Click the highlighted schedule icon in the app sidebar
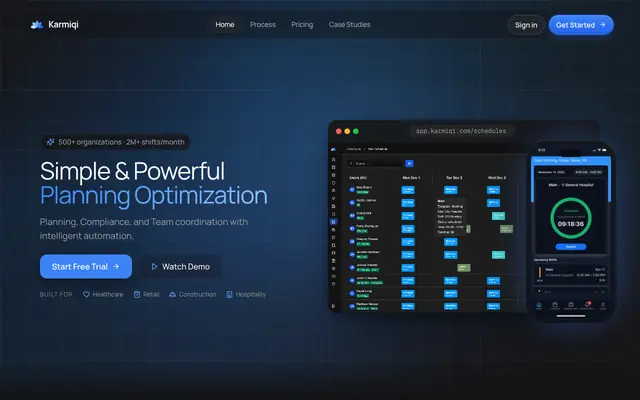Screen dimensions: 640x400 [x=333, y=222]
